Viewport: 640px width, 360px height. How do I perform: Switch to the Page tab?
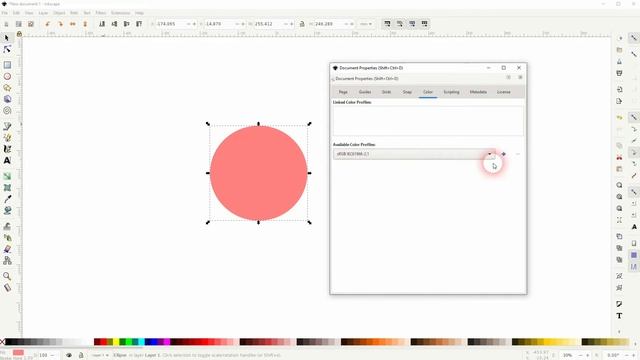point(343,92)
